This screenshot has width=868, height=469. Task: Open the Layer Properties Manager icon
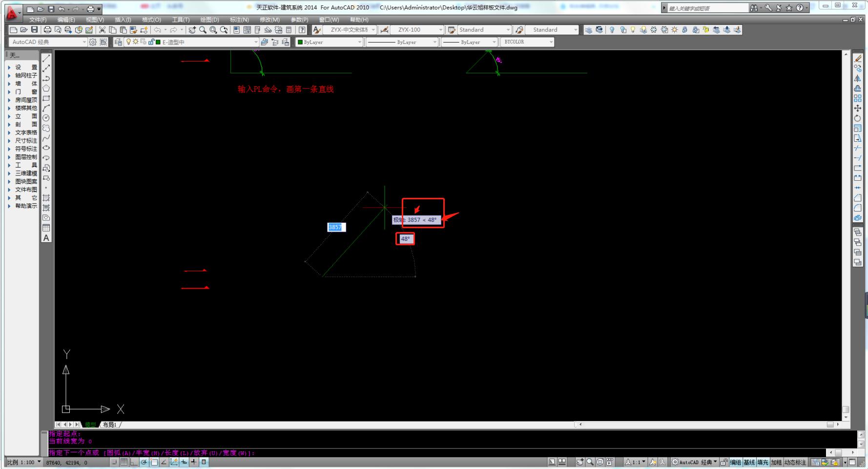coord(118,42)
